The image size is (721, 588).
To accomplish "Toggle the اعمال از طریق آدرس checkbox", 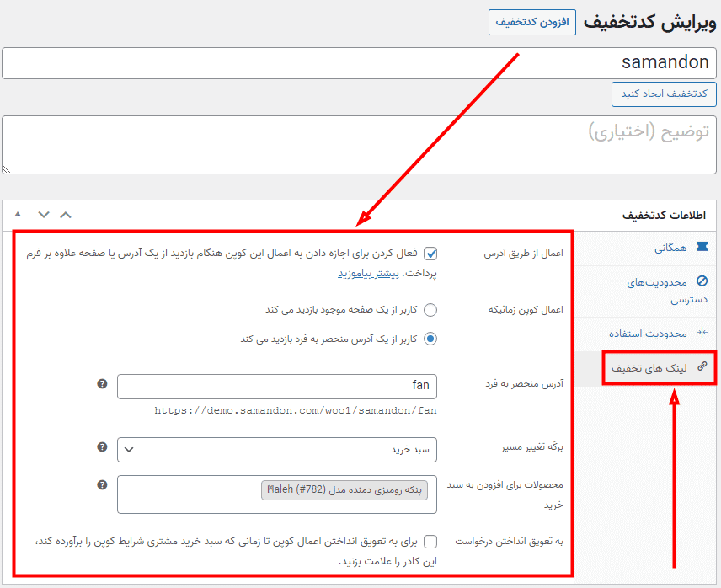I will tap(430, 254).
